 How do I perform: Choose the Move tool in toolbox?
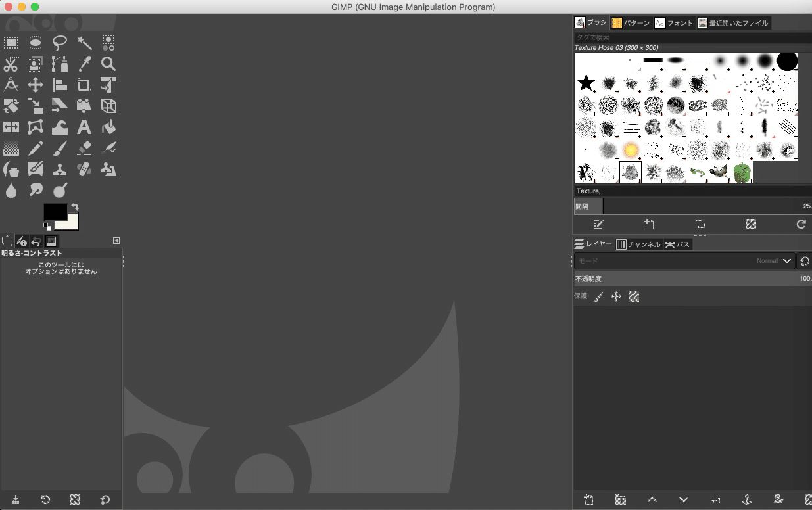36,85
